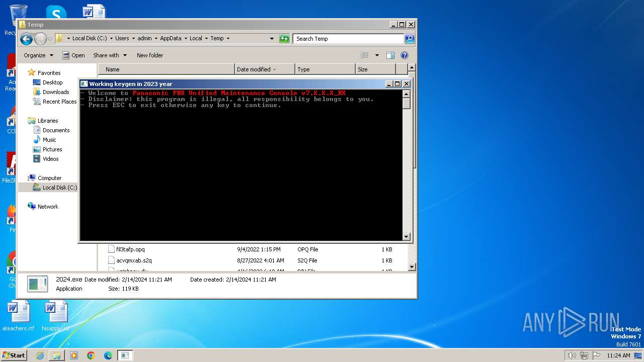Image resolution: width=644 pixels, height=362 pixels.
Task: Click admin in address breadcrumb
Action: pos(144,38)
